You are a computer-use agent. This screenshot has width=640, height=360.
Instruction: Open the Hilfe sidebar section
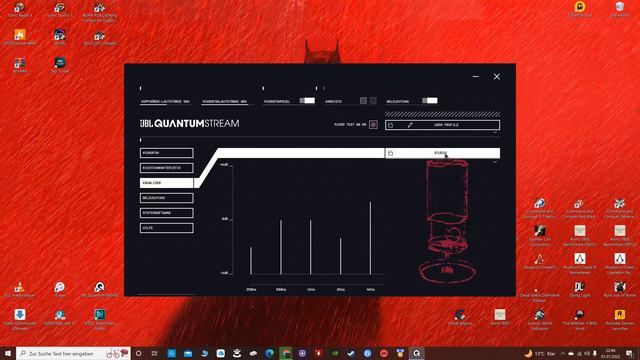pos(167,228)
